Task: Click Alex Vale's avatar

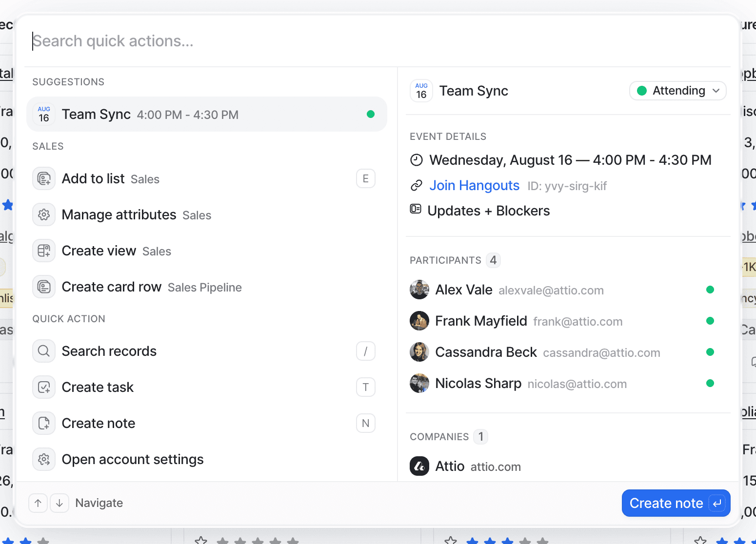Action: click(419, 290)
